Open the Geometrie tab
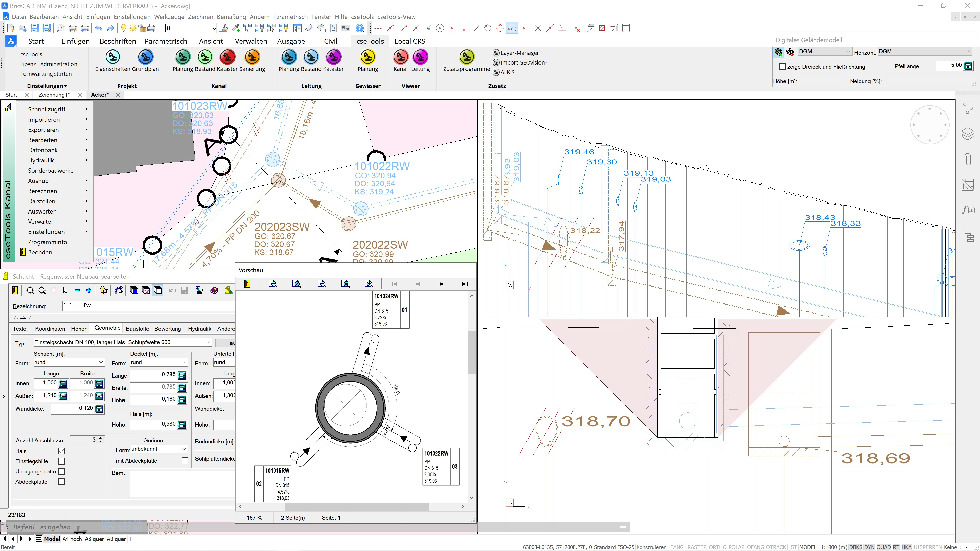The height and width of the screenshot is (551, 980). pos(108,328)
